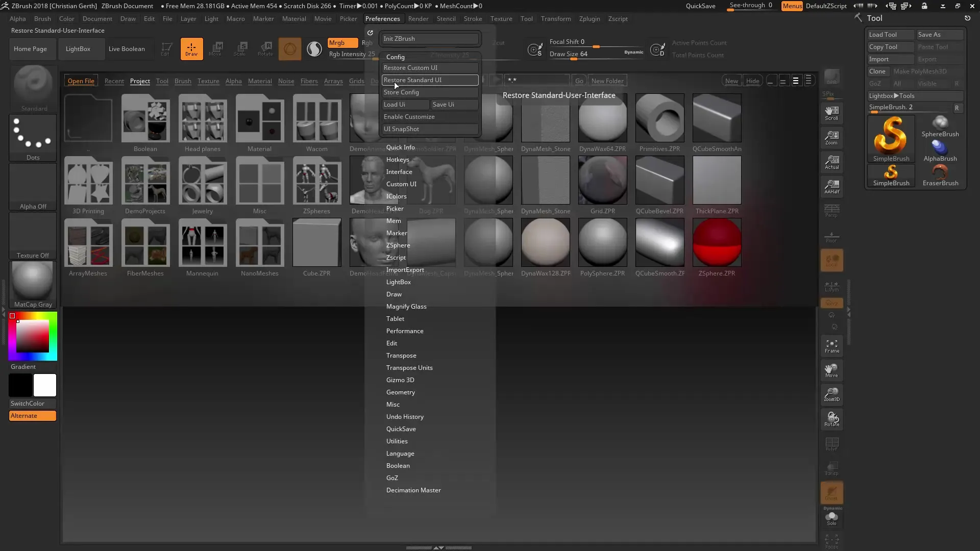Toggle the Mrgb button
Image resolution: width=980 pixels, height=551 pixels.
coord(342,43)
